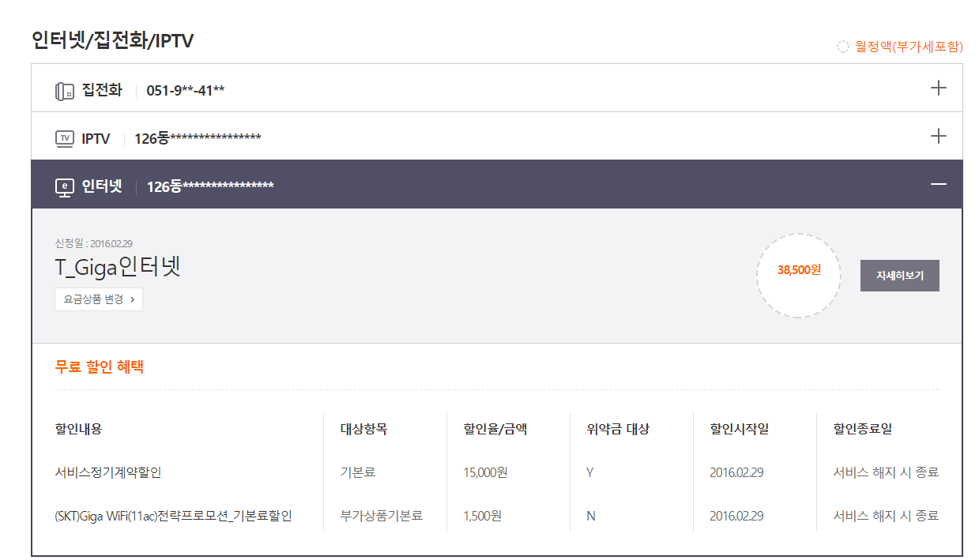Screen dimensions: 979x560
Task: Click the internet monitor icon
Action: (64, 187)
